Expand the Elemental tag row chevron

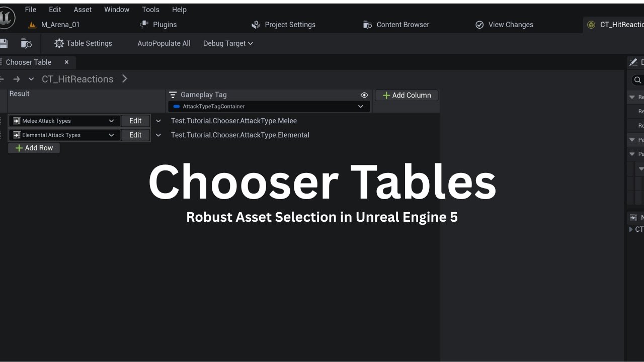(158, 135)
